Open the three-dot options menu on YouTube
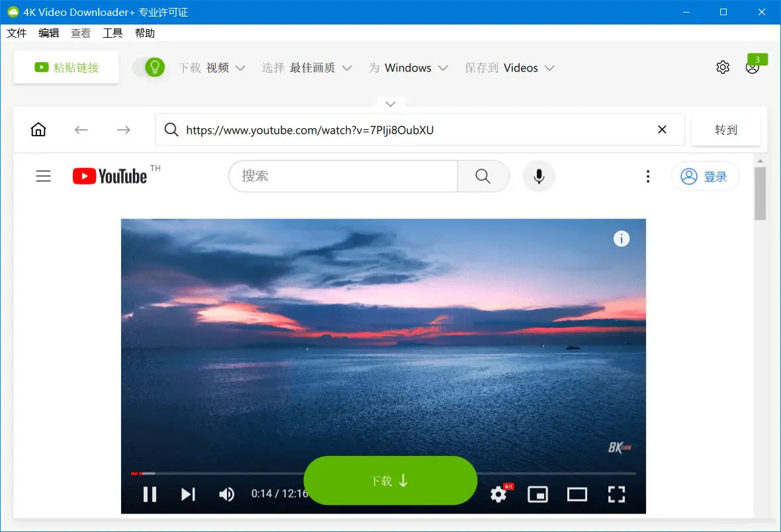The height and width of the screenshot is (532, 781). click(x=647, y=176)
